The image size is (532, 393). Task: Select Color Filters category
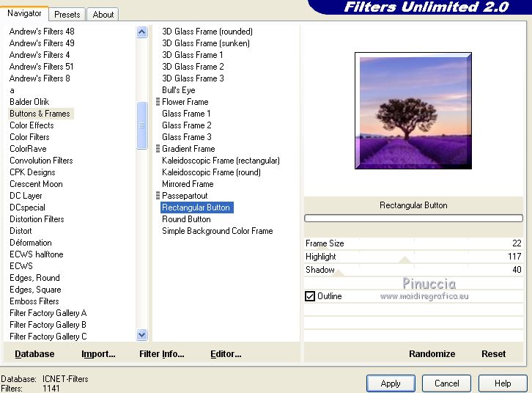coord(29,137)
